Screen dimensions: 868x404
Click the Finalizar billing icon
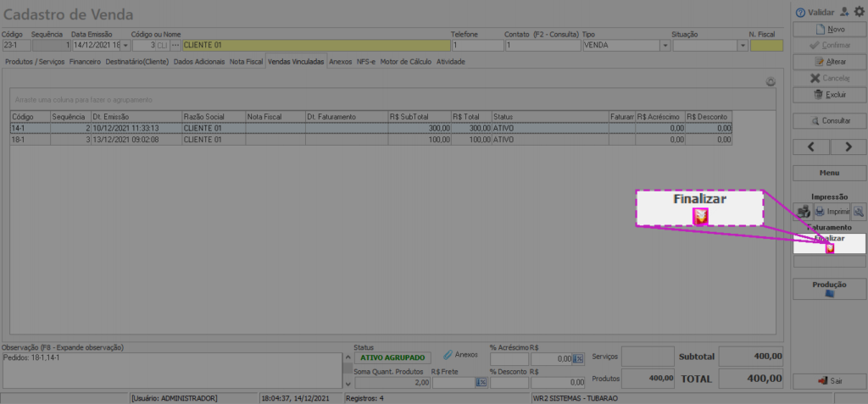[x=829, y=247]
